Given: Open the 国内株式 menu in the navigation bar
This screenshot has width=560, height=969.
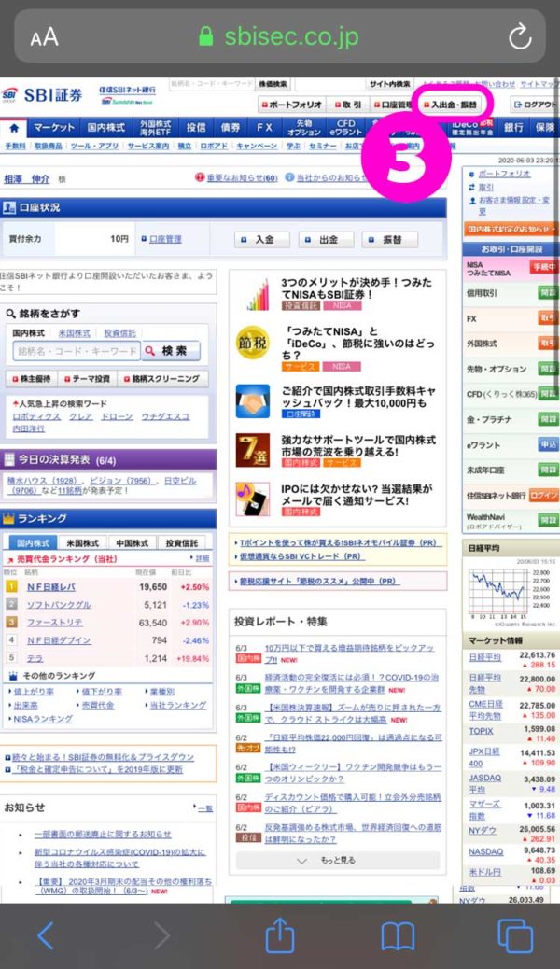Looking at the screenshot, I should (x=105, y=128).
